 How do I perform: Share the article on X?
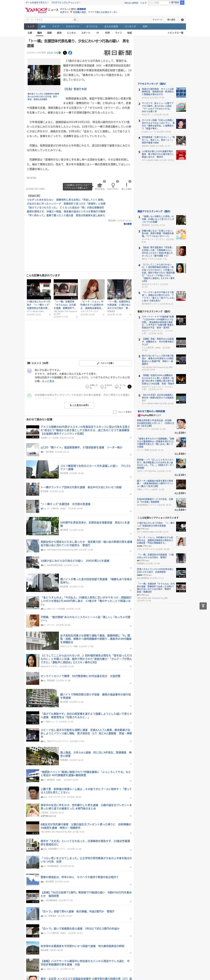click(x=65, y=53)
